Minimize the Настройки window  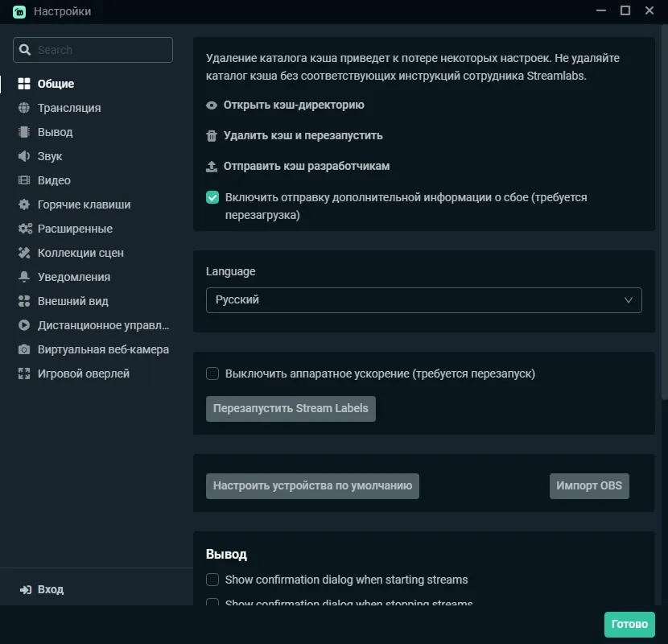click(601, 10)
